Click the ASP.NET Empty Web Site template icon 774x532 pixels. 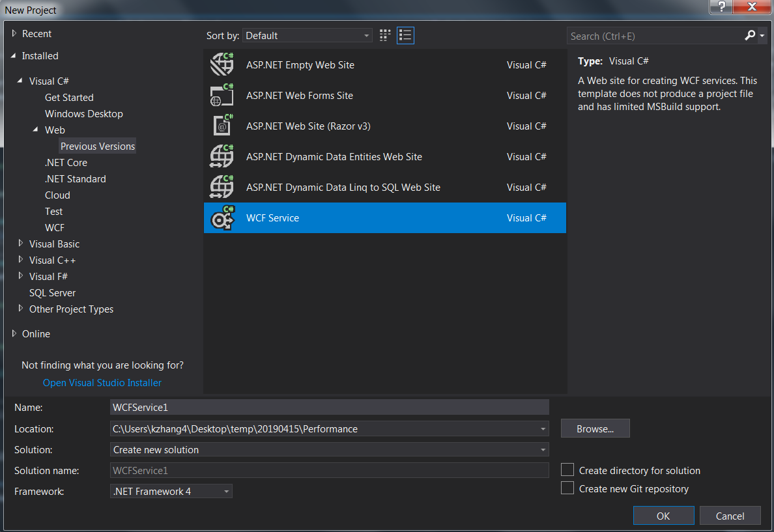(x=222, y=64)
